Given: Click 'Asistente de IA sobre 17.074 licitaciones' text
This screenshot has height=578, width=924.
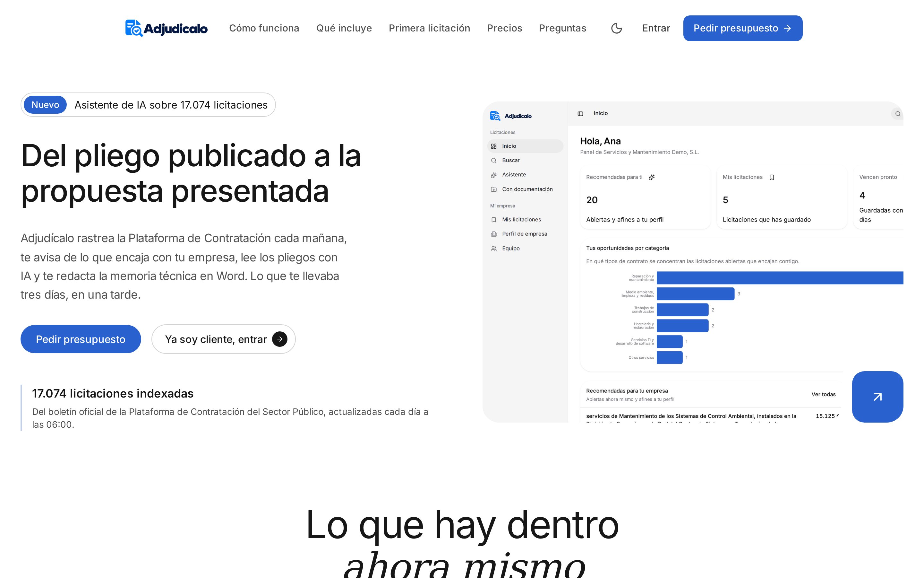Looking at the screenshot, I should (x=171, y=105).
